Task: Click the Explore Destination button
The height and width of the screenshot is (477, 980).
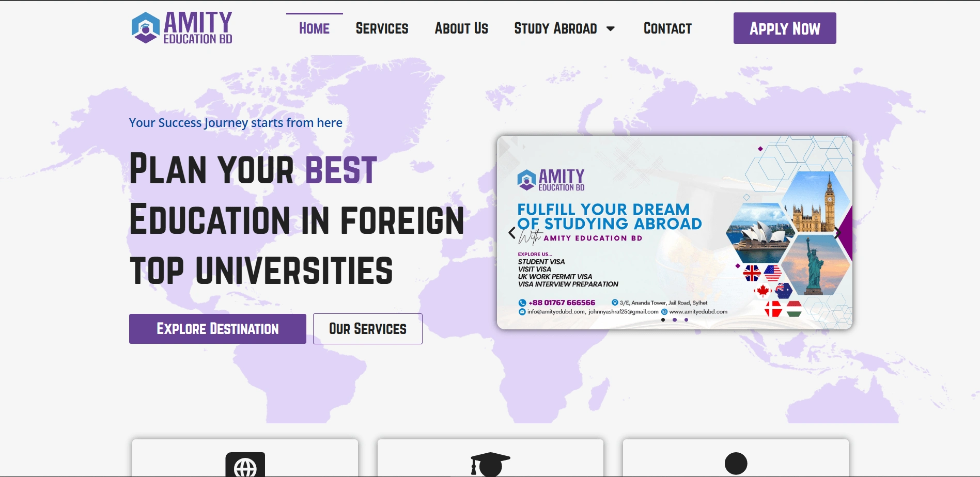Action: click(217, 329)
